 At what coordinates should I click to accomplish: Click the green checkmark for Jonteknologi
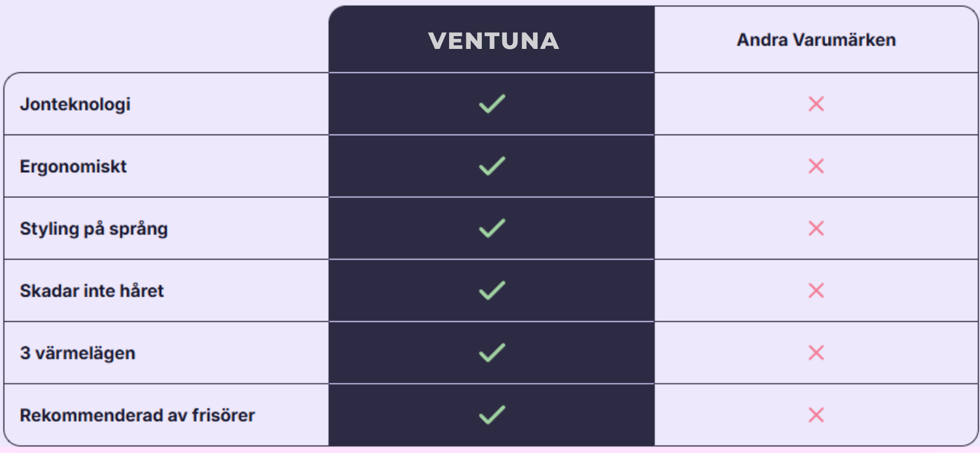pyautogui.click(x=492, y=104)
